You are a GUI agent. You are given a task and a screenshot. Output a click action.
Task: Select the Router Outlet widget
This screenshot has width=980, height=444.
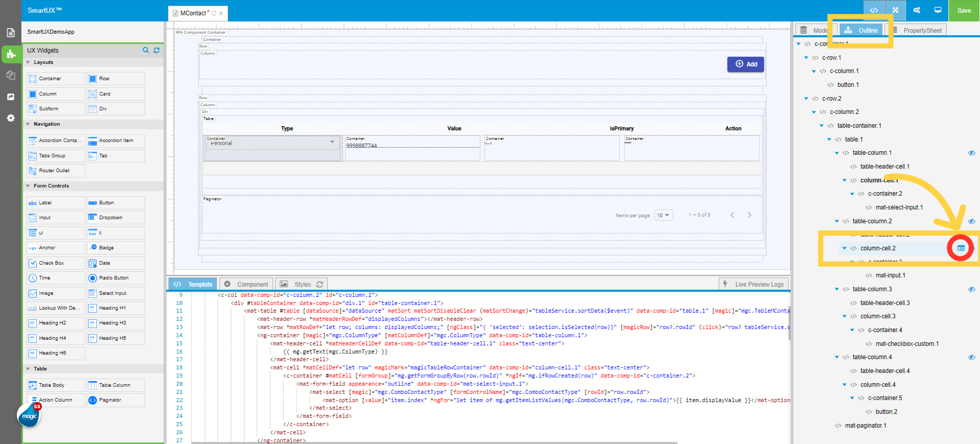pyautogui.click(x=56, y=171)
